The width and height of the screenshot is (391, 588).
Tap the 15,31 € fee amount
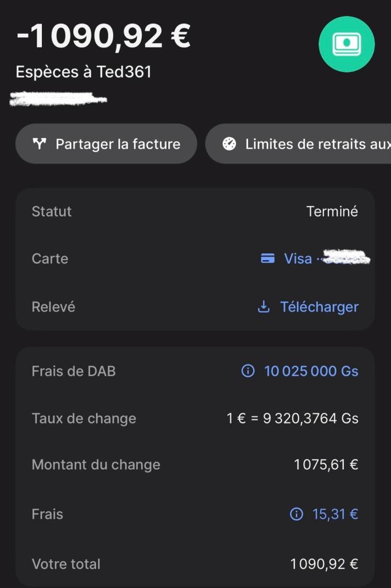[x=335, y=514]
